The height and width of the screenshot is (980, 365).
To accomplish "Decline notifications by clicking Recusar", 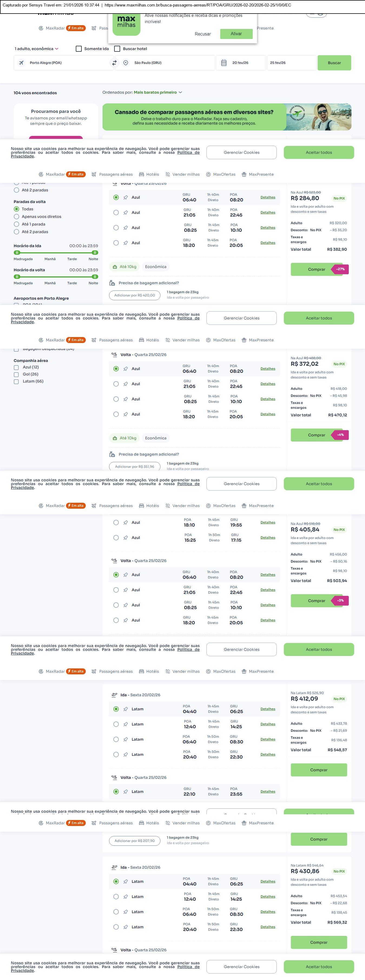I will [203, 34].
